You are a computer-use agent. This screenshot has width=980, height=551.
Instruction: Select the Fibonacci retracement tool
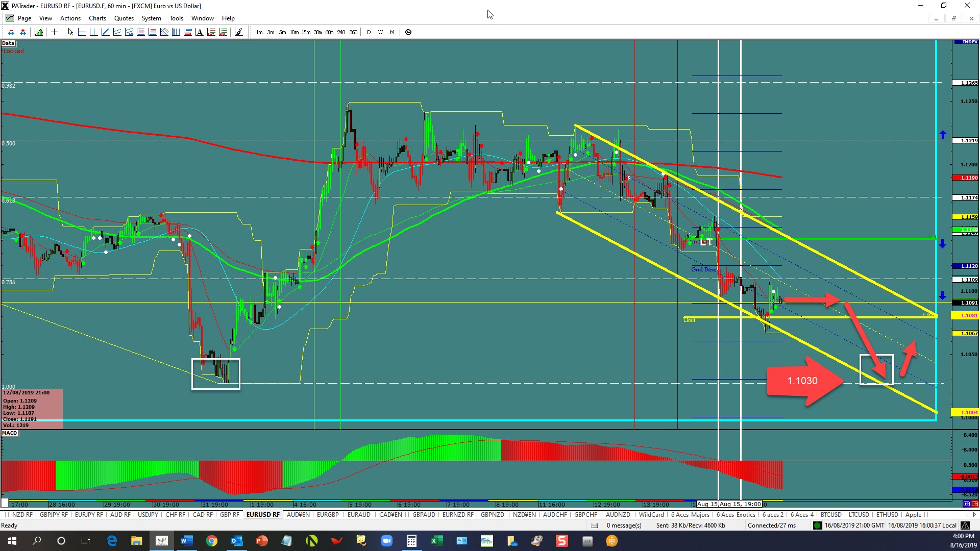pyautogui.click(x=140, y=32)
